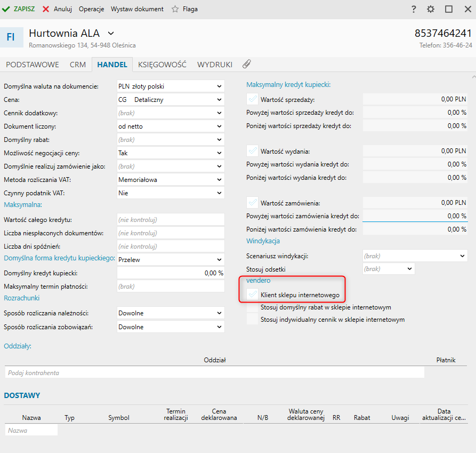The image size is (476, 453).
Task: Toggle the Klient sklepu internetowego checkbox
Action: pyautogui.click(x=253, y=295)
